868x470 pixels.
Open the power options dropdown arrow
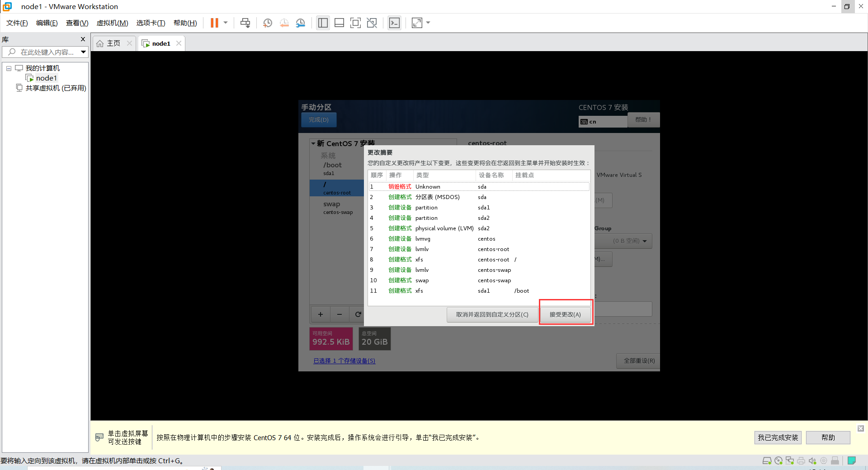[226, 23]
